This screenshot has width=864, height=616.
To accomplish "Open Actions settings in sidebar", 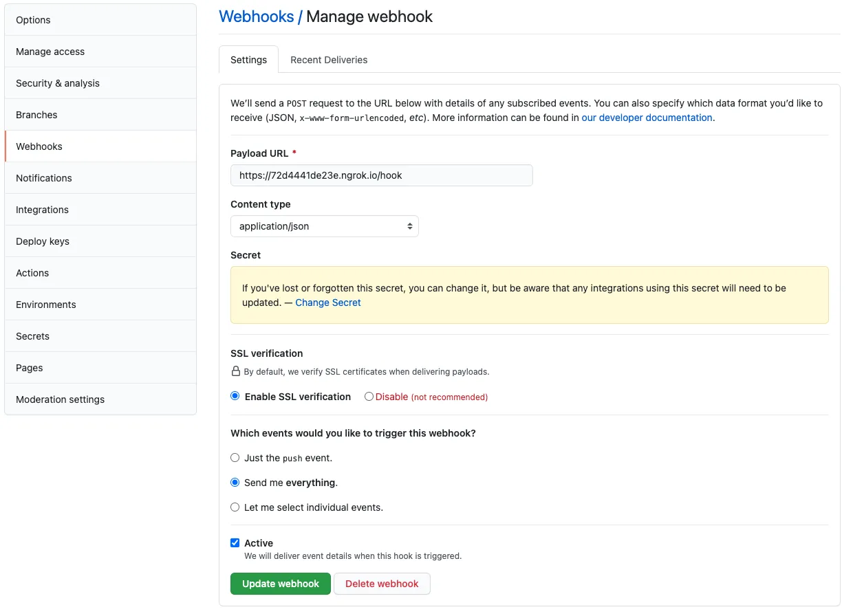I will pos(100,273).
